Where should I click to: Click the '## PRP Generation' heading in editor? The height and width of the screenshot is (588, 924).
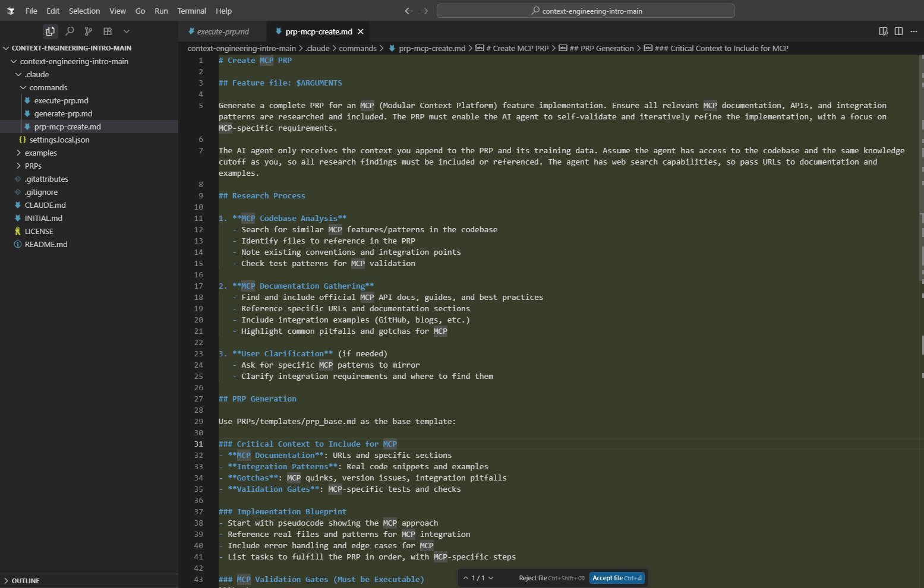(x=257, y=399)
